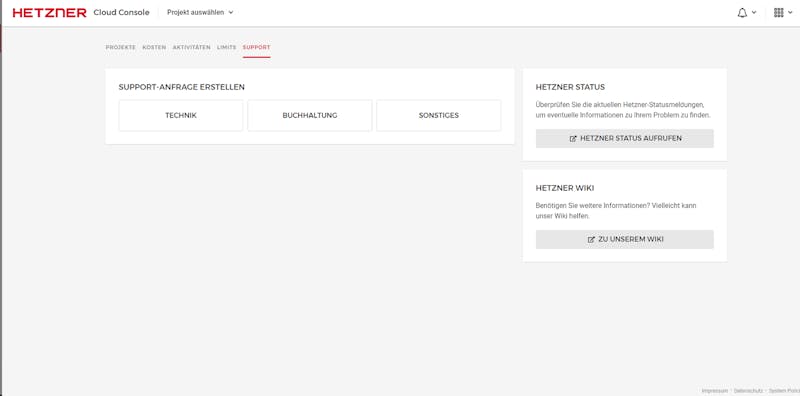Click the Hetzner Status heading
Viewport: 800px width, 396px height.
coord(570,87)
